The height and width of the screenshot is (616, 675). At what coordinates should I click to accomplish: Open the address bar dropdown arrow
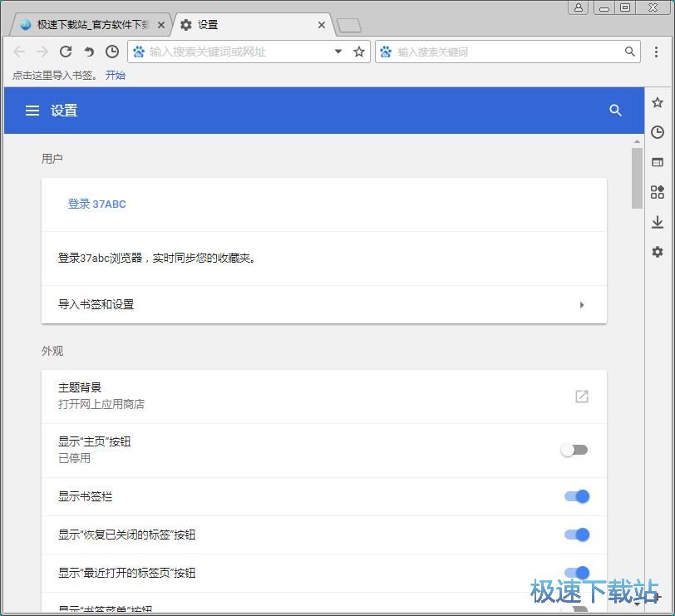337,51
